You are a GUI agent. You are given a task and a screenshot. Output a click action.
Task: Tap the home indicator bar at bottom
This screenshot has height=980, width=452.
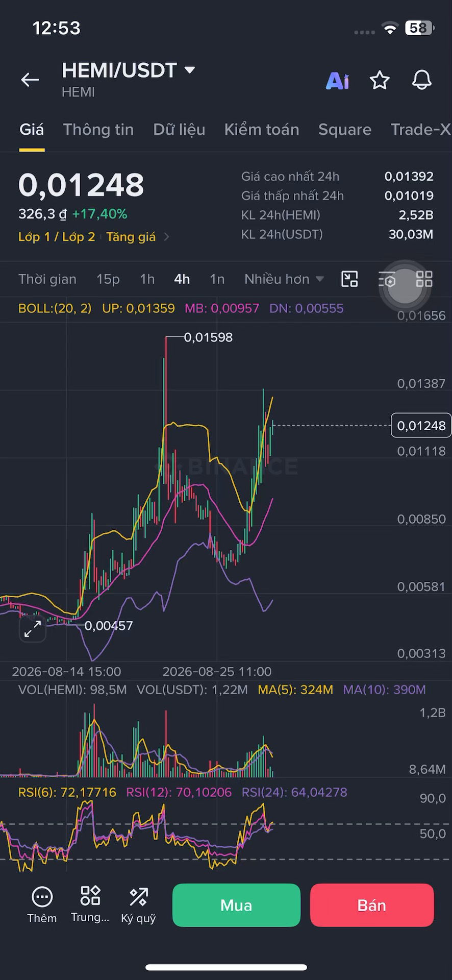point(226,967)
